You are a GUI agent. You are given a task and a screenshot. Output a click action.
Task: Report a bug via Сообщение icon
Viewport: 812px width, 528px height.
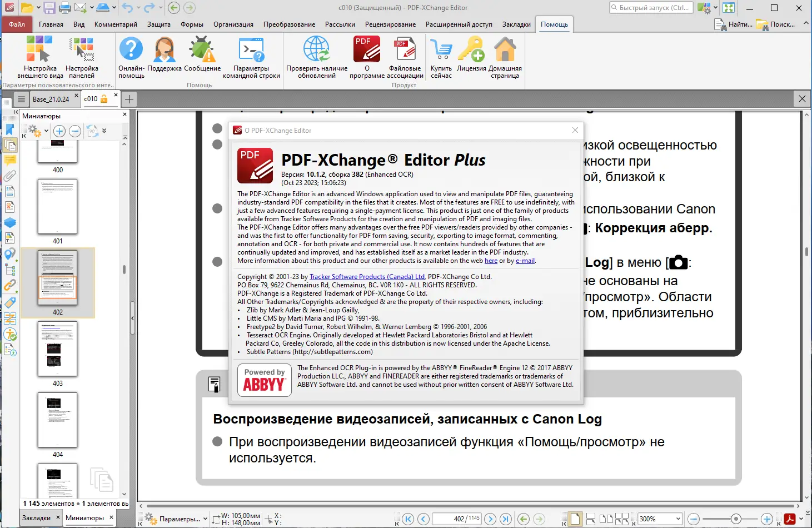tap(202, 54)
